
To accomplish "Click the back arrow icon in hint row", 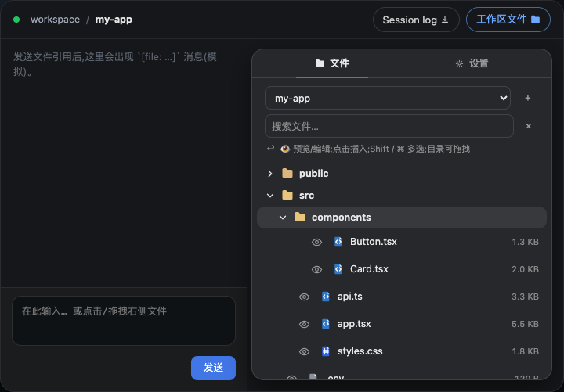I will coord(270,148).
